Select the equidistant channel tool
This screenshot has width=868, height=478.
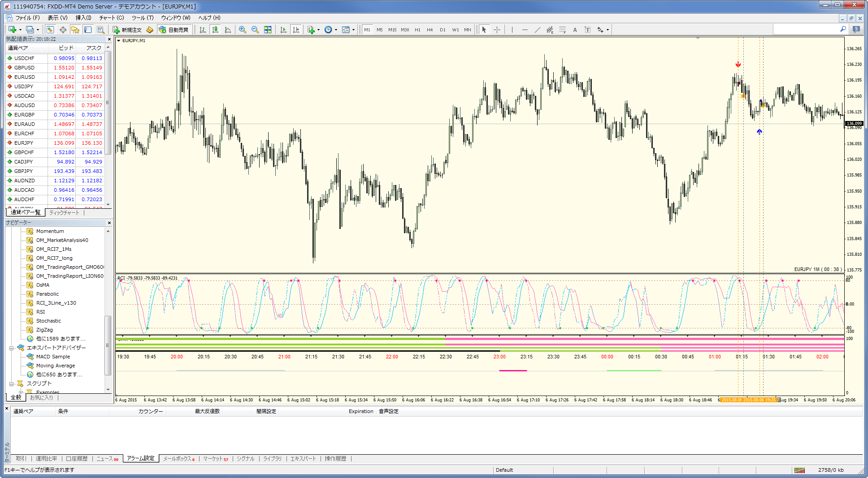tap(550, 30)
